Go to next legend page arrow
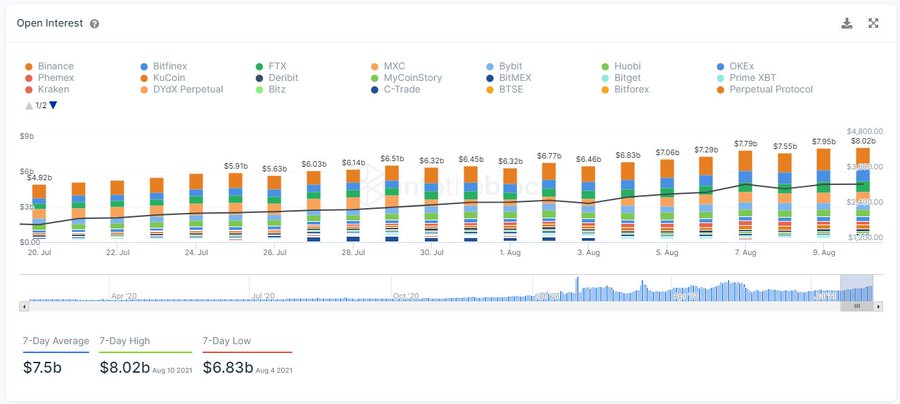 coord(53,105)
